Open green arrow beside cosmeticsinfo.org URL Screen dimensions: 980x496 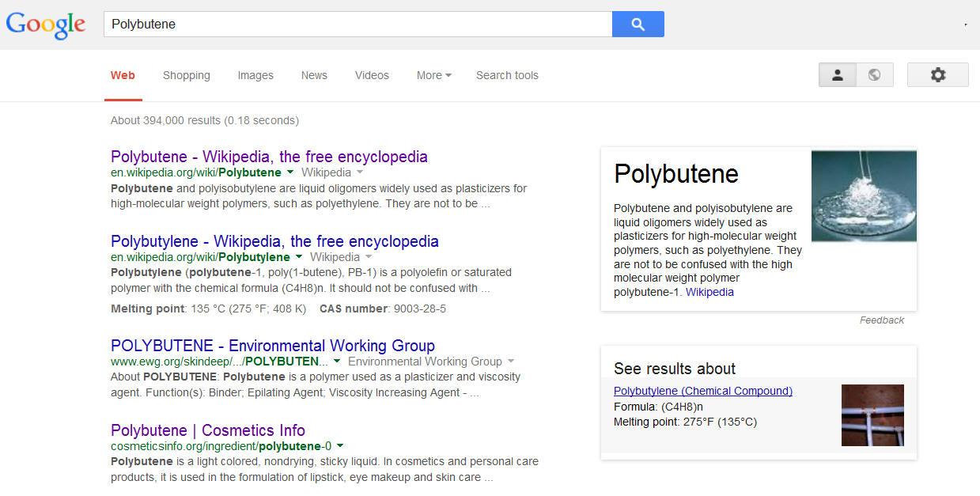tap(340, 446)
